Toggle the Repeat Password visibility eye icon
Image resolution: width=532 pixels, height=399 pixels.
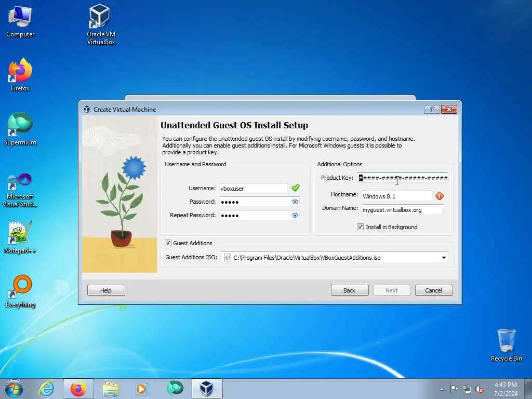295,216
